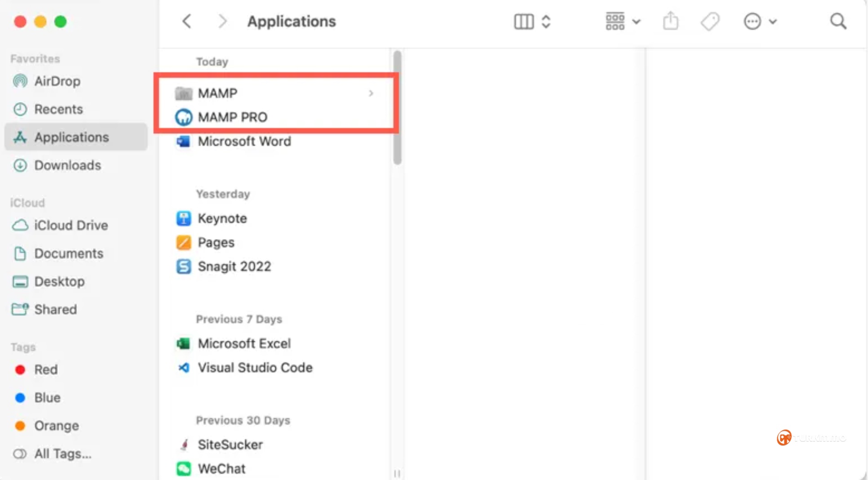Image resolution: width=868 pixels, height=480 pixels.
Task: Select Applications in the sidebar
Action: [x=72, y=137]
